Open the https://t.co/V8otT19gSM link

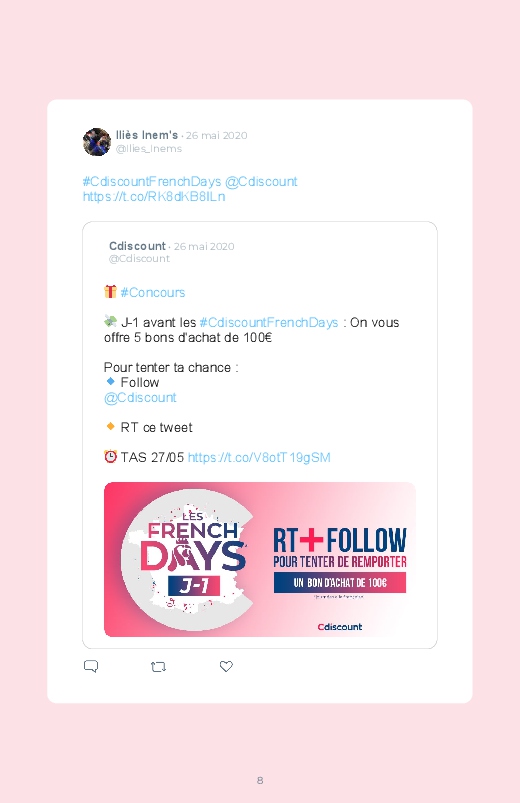(259, 457)
